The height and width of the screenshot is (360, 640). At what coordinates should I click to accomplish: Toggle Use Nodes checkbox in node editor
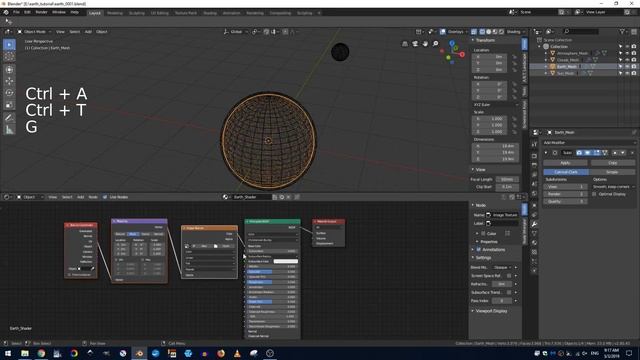(105, 197)
